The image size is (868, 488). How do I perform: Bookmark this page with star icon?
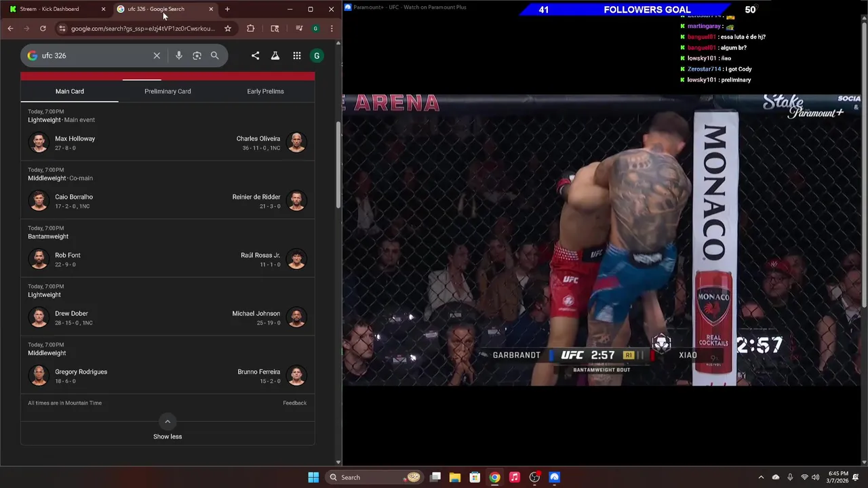tap(228, 28)
